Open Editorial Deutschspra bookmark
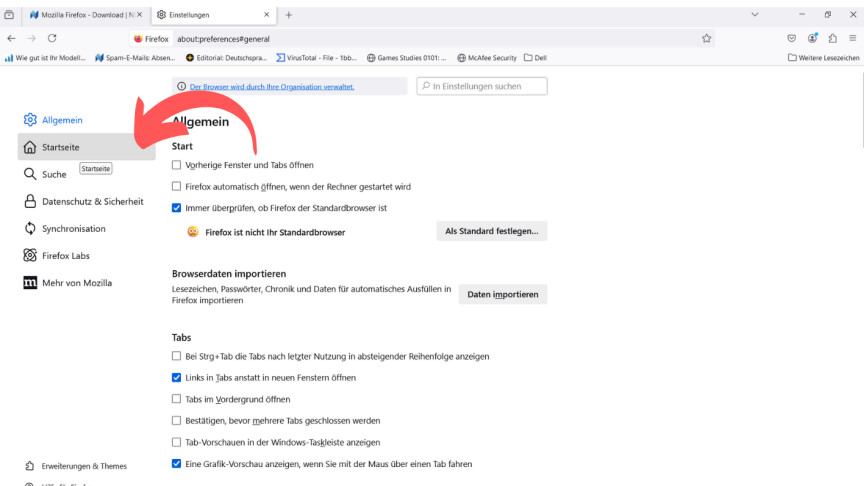Viewport: 864px width, 486px height. 226,58
